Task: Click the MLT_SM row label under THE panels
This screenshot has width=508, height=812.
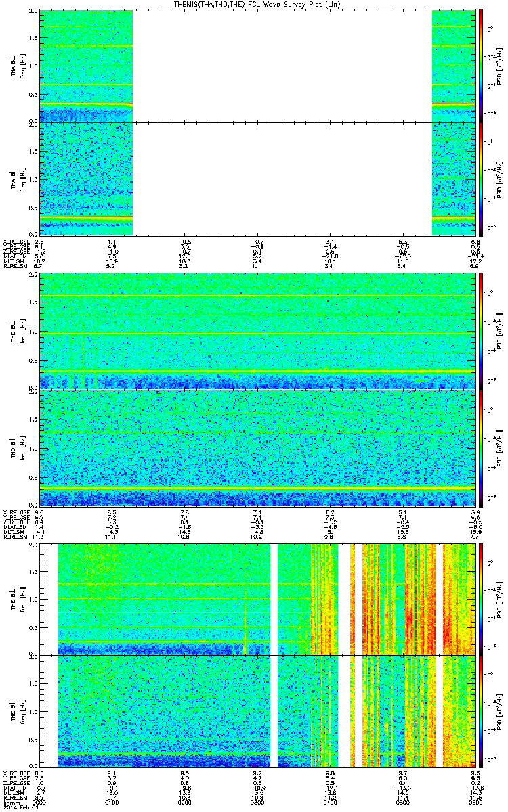Action: (14, 792)
